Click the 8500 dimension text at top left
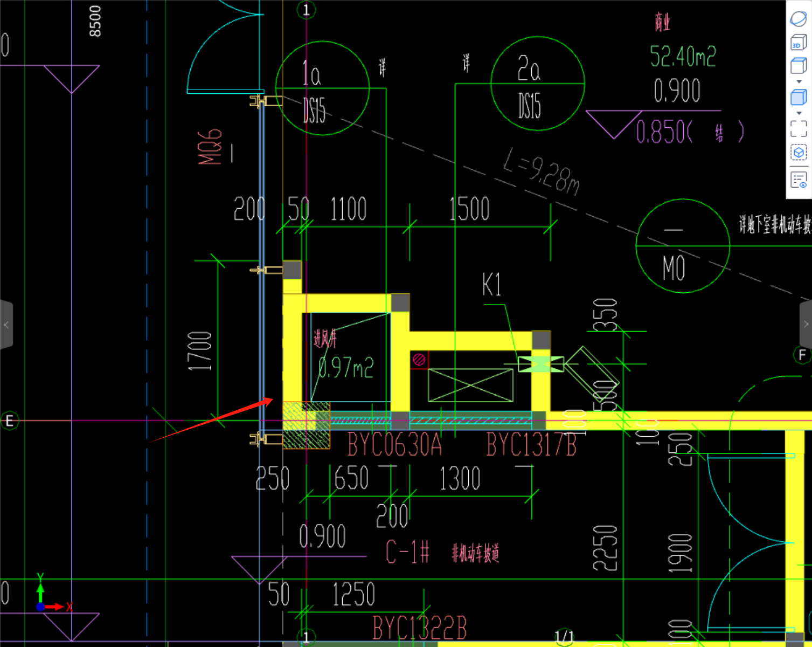Viewport: 812px width, 647px height. point(95,21)
